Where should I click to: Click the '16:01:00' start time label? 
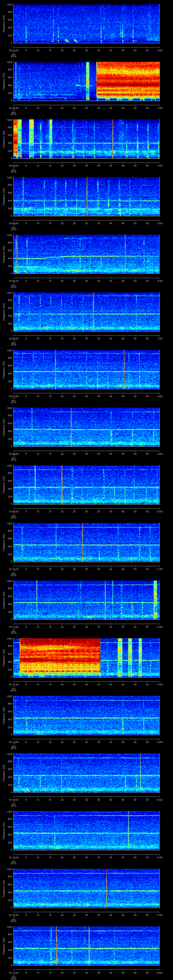[x=13, y=50]
